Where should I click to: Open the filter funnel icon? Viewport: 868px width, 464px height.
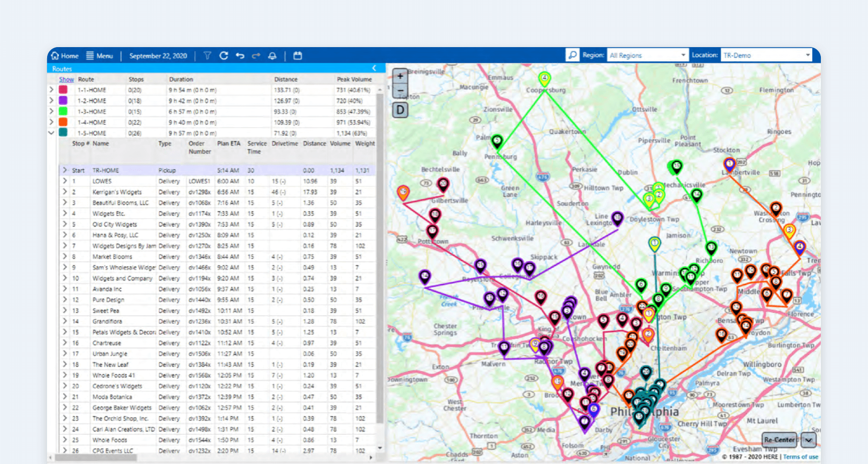pyautogui.click(x=207, y=56)
